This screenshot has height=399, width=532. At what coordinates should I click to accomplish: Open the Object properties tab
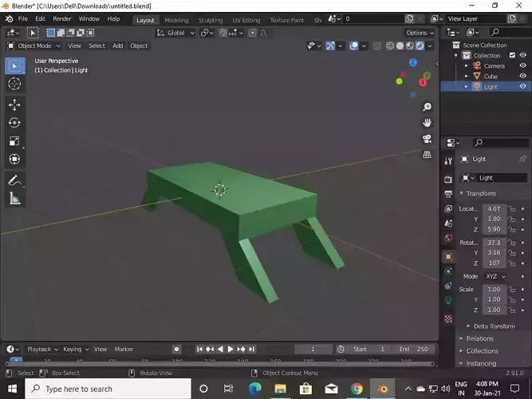coord(448,256)
